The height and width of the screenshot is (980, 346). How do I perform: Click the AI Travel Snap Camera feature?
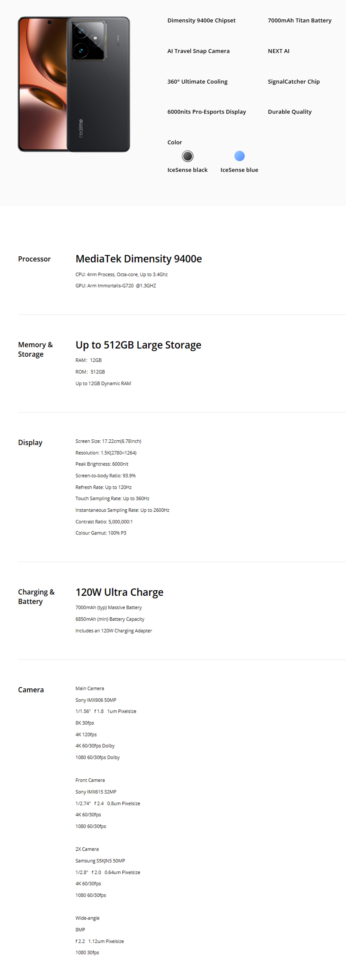pyautogui.click(x=198, y=51)
